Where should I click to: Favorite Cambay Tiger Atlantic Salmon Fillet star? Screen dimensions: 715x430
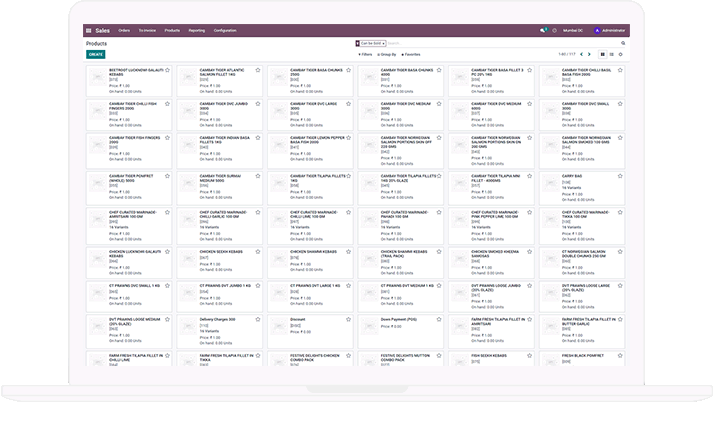pos(258,70)
